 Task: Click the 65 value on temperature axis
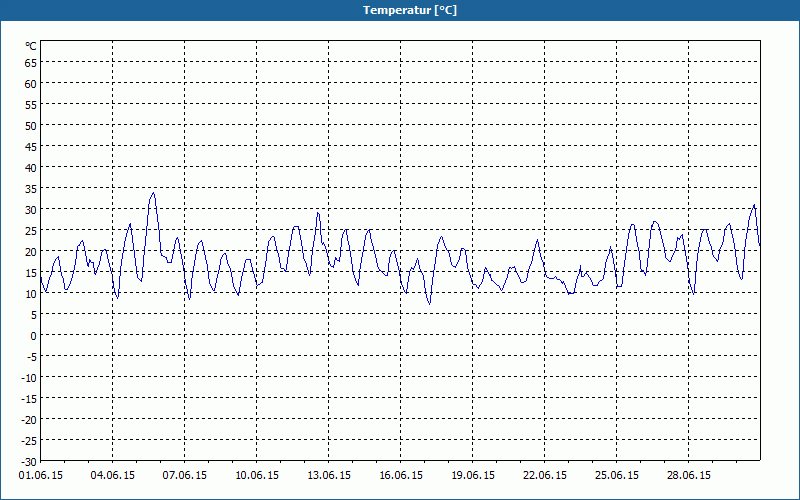point(31,63)
